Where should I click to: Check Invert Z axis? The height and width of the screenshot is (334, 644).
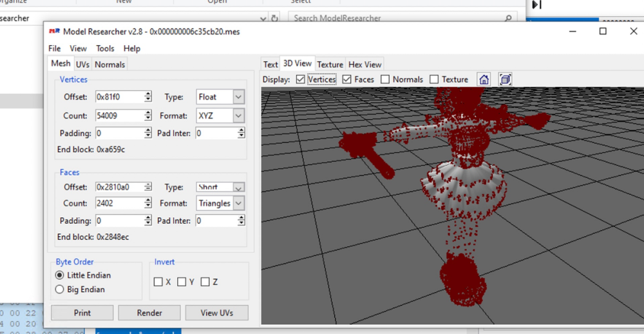205,282
